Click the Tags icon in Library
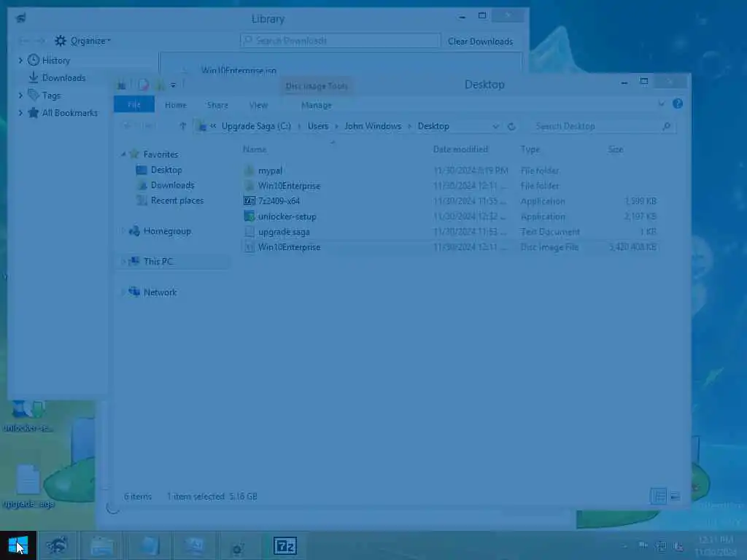Image resolution: width=747 pixels, height=560 pixels. coord(34,95)
